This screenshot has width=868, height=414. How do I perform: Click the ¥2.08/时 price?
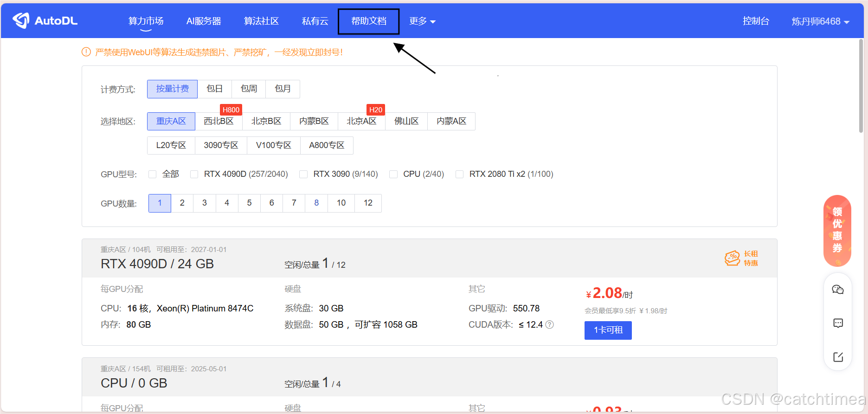609,293
